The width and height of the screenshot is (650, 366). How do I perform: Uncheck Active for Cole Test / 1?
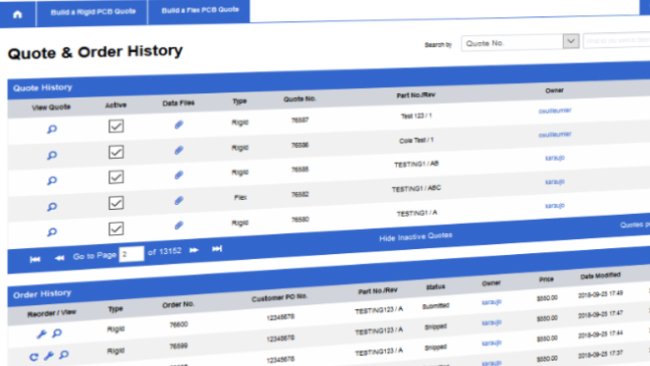coord(116,152)
